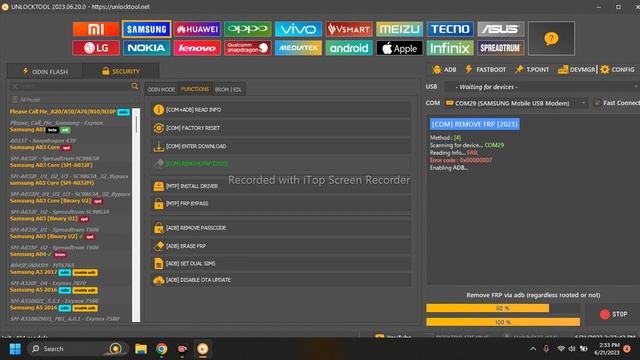Open the Vivo brand section

298,29
